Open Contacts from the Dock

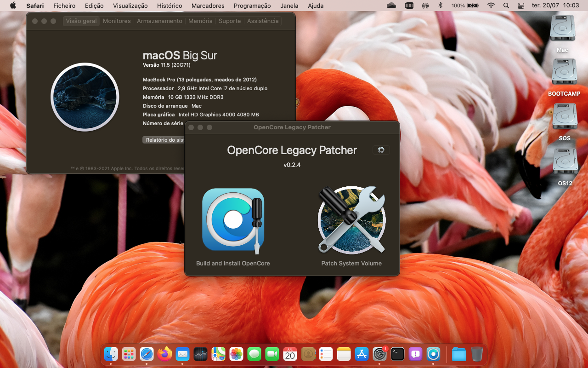308,354
